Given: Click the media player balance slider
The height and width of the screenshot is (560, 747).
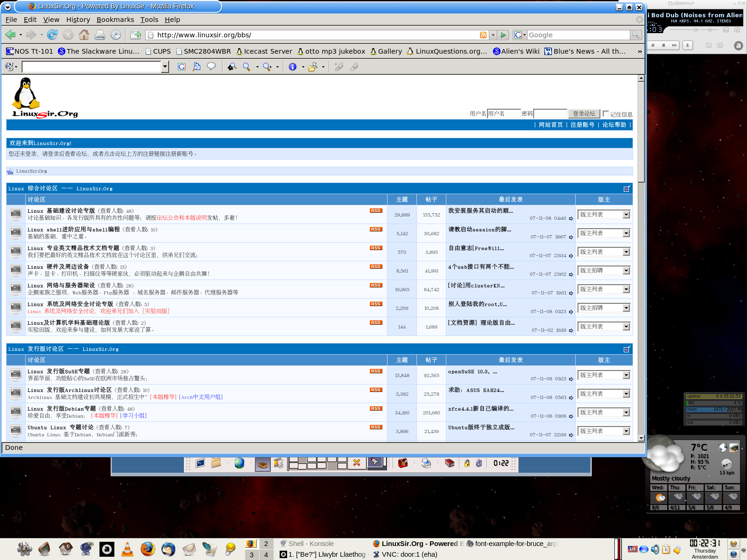Looking at the screenshot, I should [711, 30].
